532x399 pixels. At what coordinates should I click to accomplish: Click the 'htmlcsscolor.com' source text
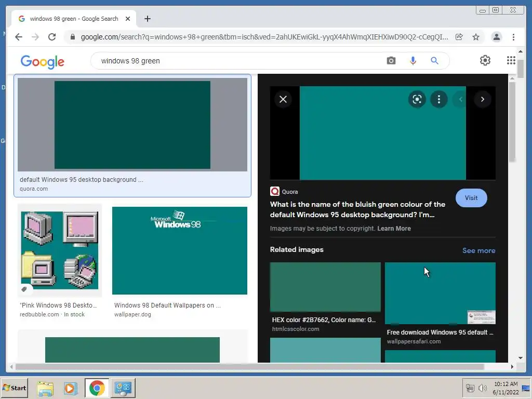pos(296,329)
